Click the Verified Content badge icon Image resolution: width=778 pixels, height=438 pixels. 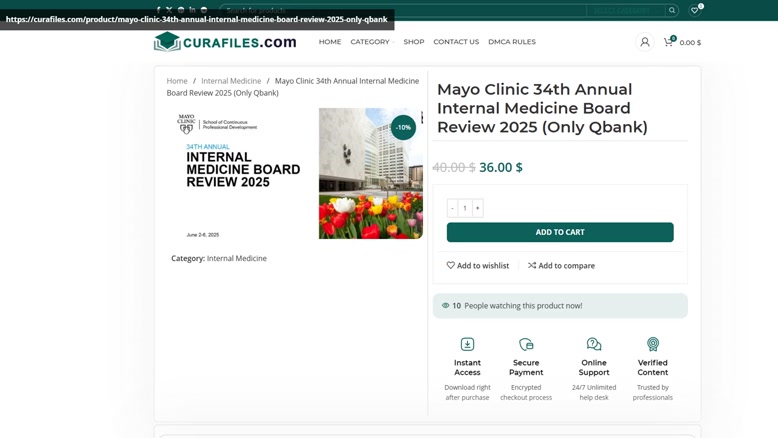[653, 344]
